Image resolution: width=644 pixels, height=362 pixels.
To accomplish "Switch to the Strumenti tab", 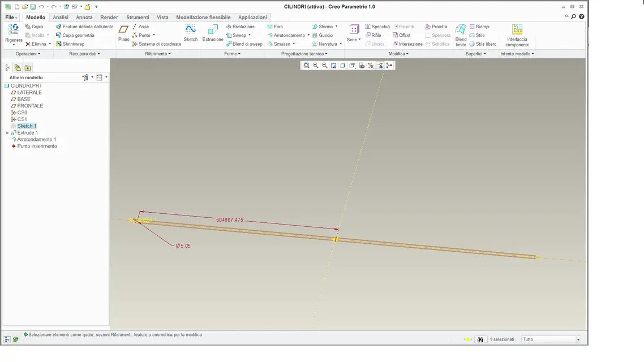I will pos(138,17).
